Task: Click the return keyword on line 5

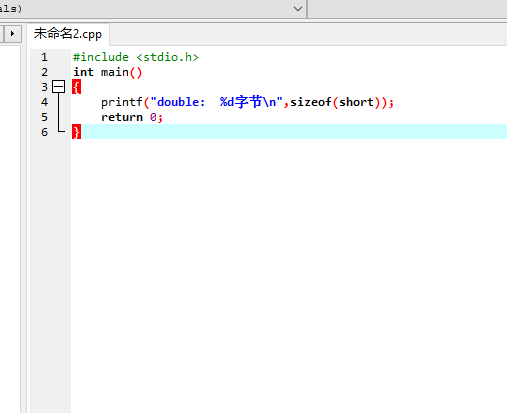Action: [x=122, y=117]
